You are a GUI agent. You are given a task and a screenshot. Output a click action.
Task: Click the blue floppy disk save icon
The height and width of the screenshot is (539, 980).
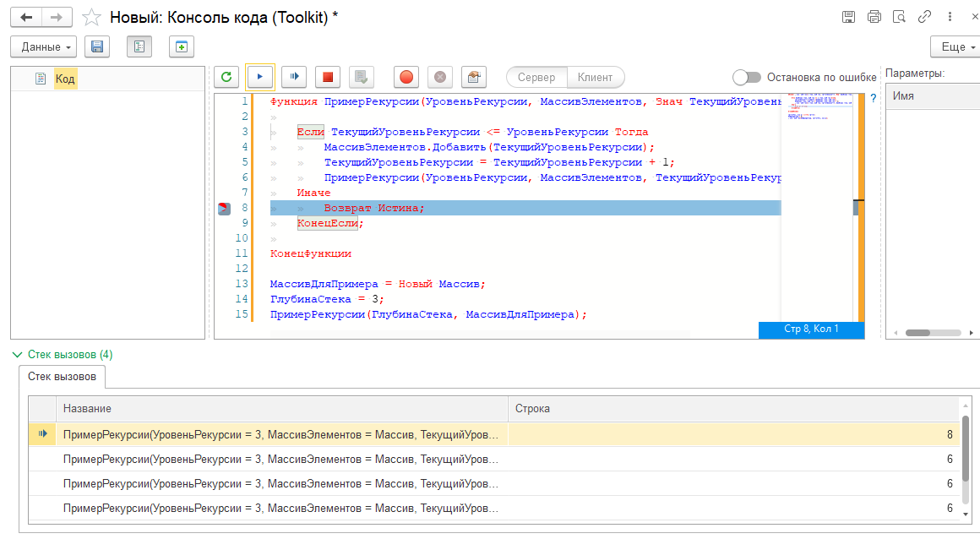click(97, 46)
